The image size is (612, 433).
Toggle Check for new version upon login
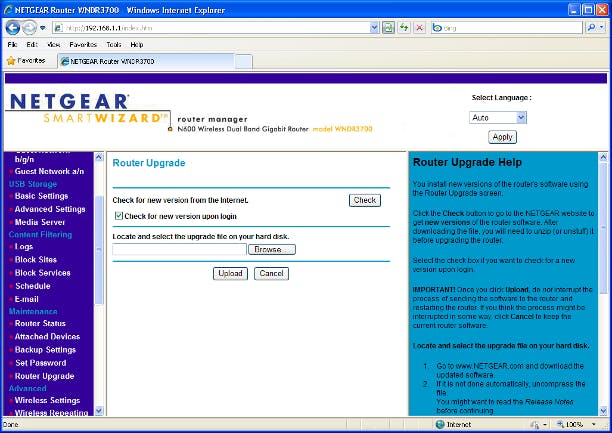click(119, 216)
